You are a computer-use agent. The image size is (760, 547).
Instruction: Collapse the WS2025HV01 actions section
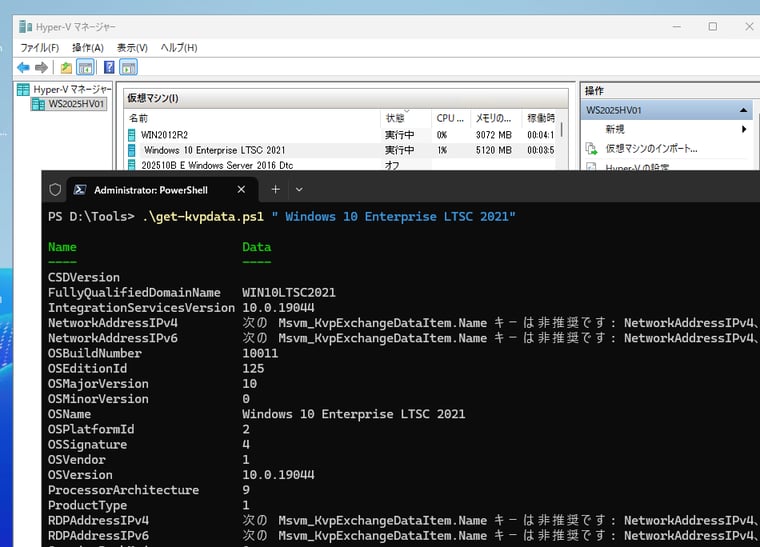coord(743,110)
